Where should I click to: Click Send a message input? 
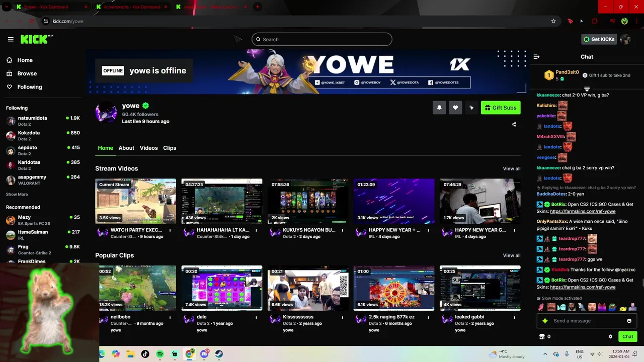[587, 321]
